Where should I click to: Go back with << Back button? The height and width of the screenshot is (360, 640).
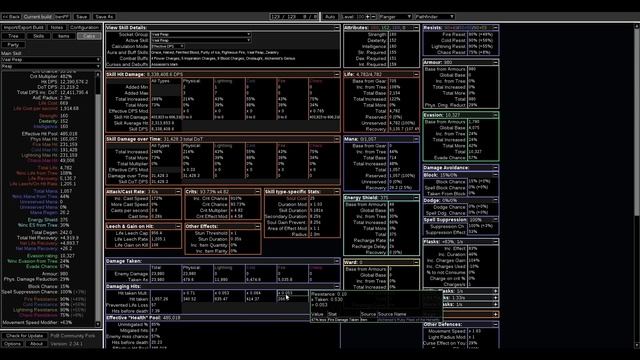coord(11,17)
